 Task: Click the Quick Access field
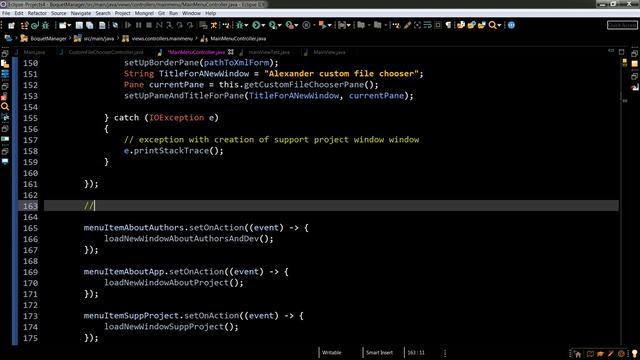tap(622, 25)
